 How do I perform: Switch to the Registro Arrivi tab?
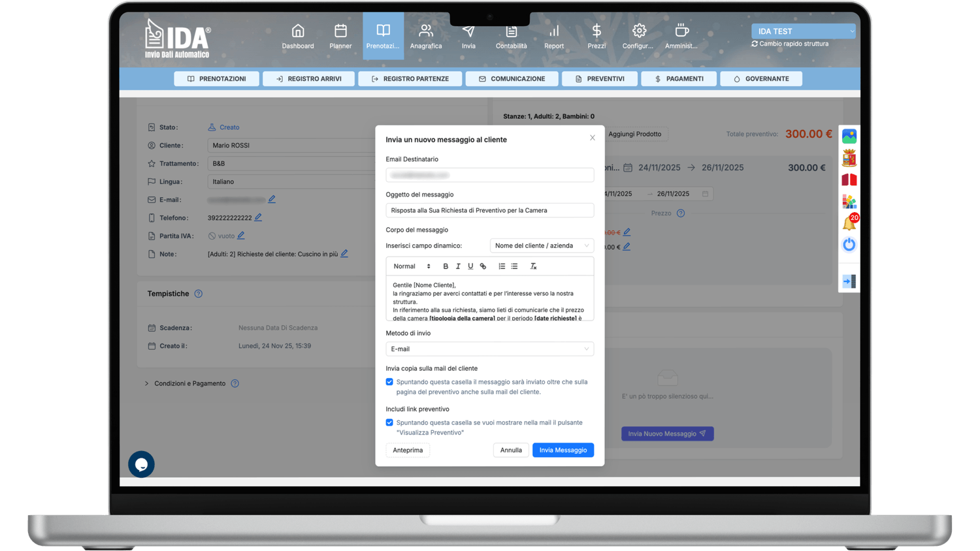point(308,79)
